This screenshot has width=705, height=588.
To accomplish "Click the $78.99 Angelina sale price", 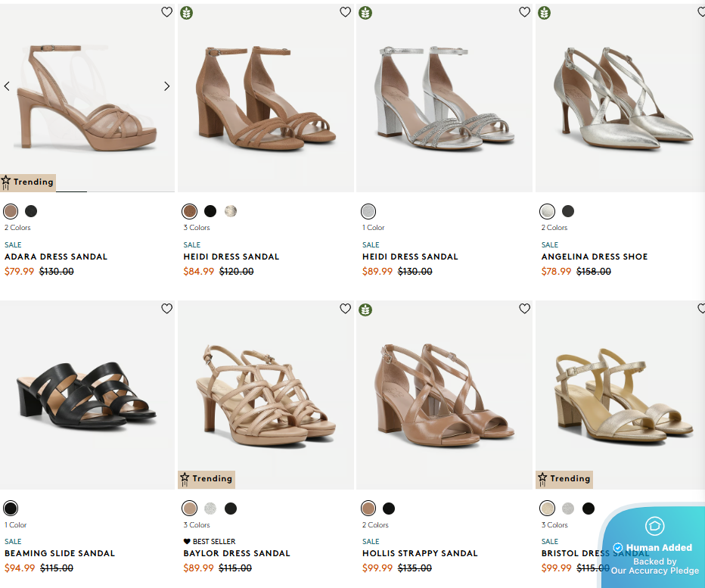I will (556, 271).
